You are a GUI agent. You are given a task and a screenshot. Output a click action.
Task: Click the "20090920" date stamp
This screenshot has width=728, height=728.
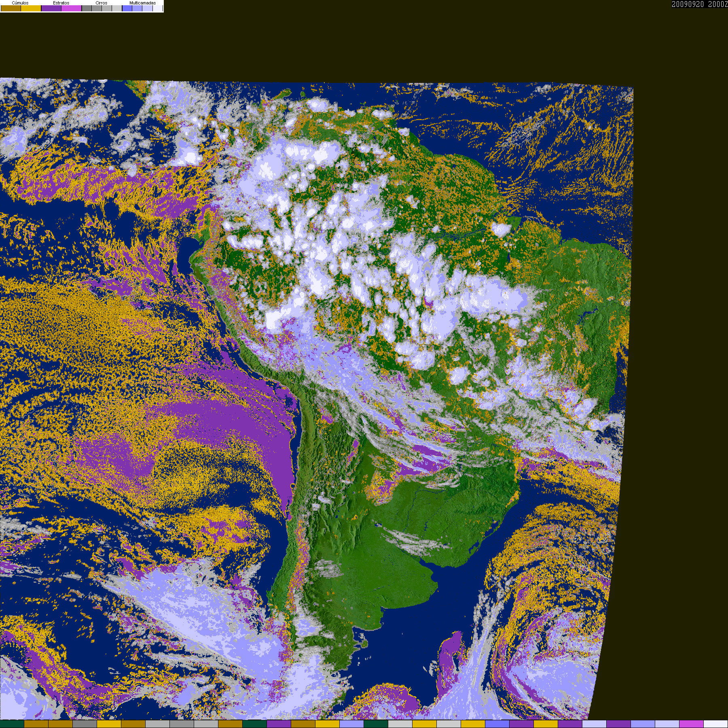coord(688,4)
